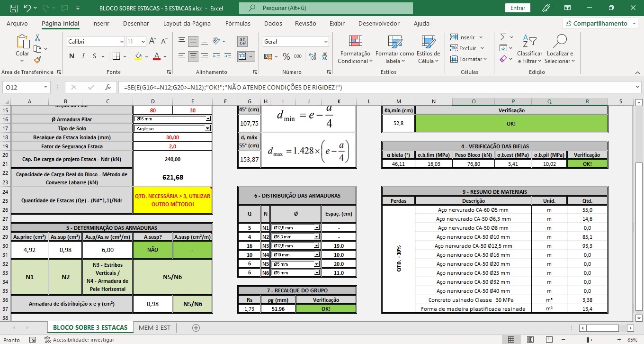Click the percent style icon
The image size is (644, 344).
pyautogui.click(x=286, y=56)
